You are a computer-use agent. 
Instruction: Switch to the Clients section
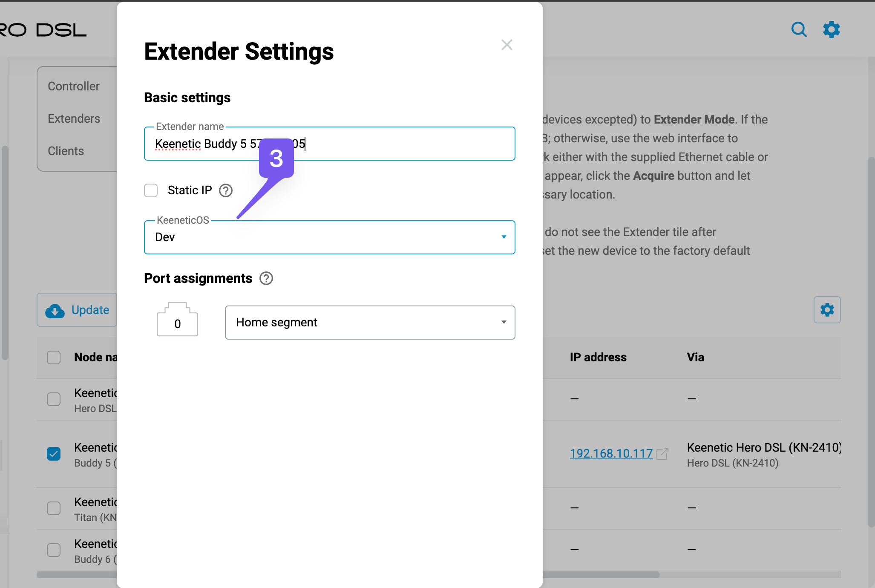click(66, 151)
